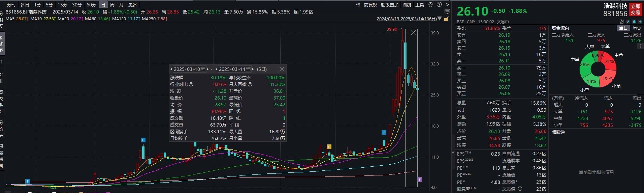Switch fund flow to 历史 tab
644x193 pixels.
pos(637,28)
